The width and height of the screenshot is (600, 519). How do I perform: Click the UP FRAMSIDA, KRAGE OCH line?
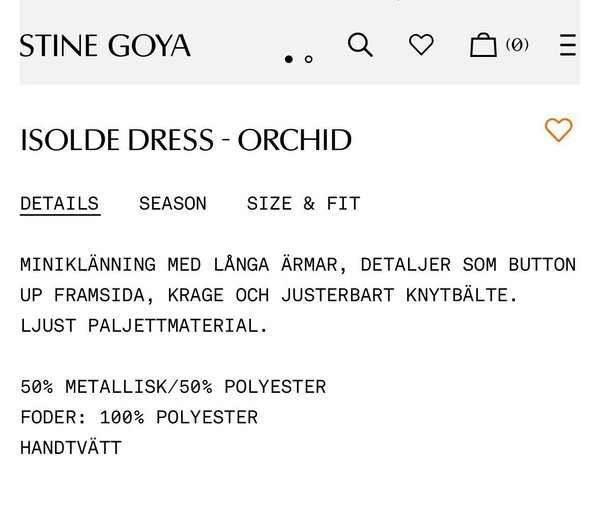[269, 295]
